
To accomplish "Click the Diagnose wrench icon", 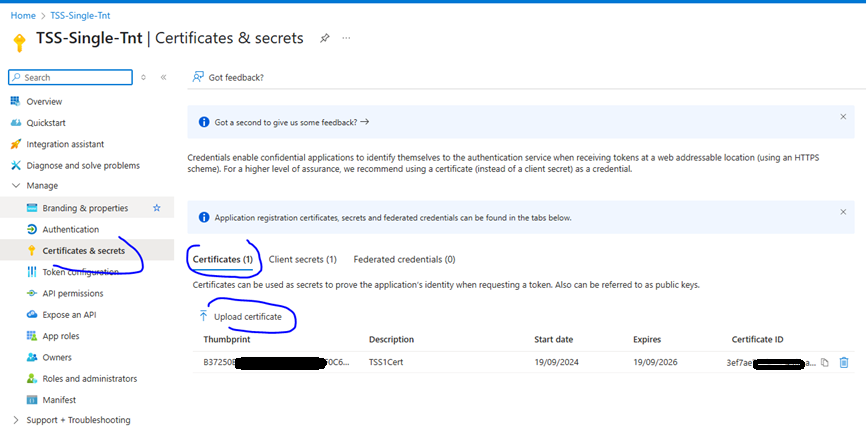I will 15,165.
